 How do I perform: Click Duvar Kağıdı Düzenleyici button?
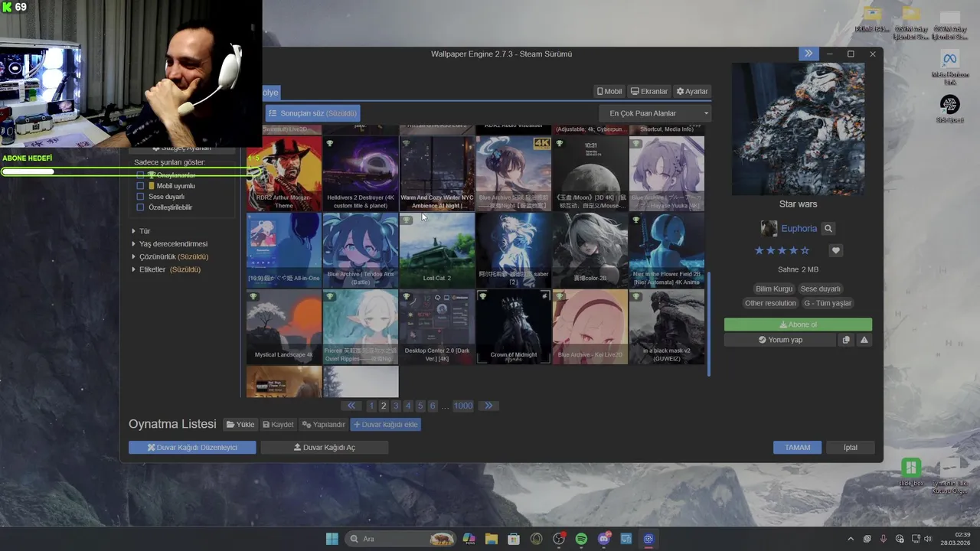pyautogui.click(x=192, y=447)
